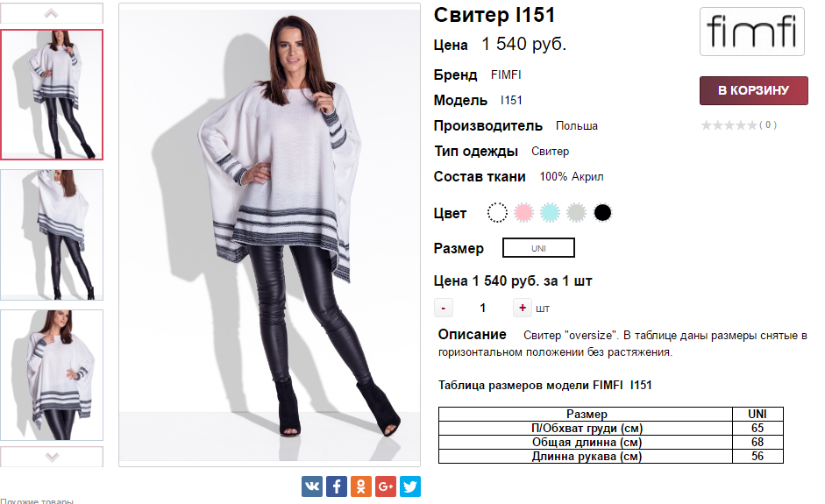The height and width of the screenshot is (504, 825).
Task: Share the product on Facebook
Action: tap(337, 486)
